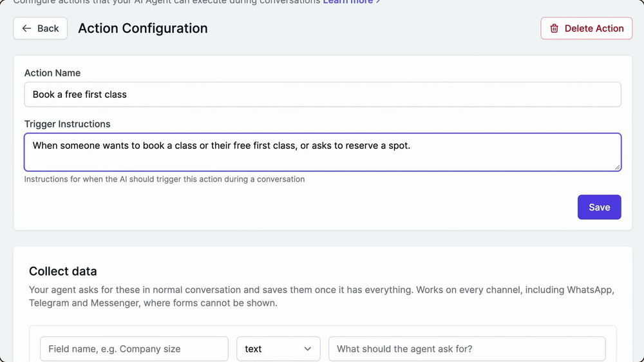Click the What should the agent ask for field
The height and width of the screenshot is (362, 644).
(x=467, y=349)
